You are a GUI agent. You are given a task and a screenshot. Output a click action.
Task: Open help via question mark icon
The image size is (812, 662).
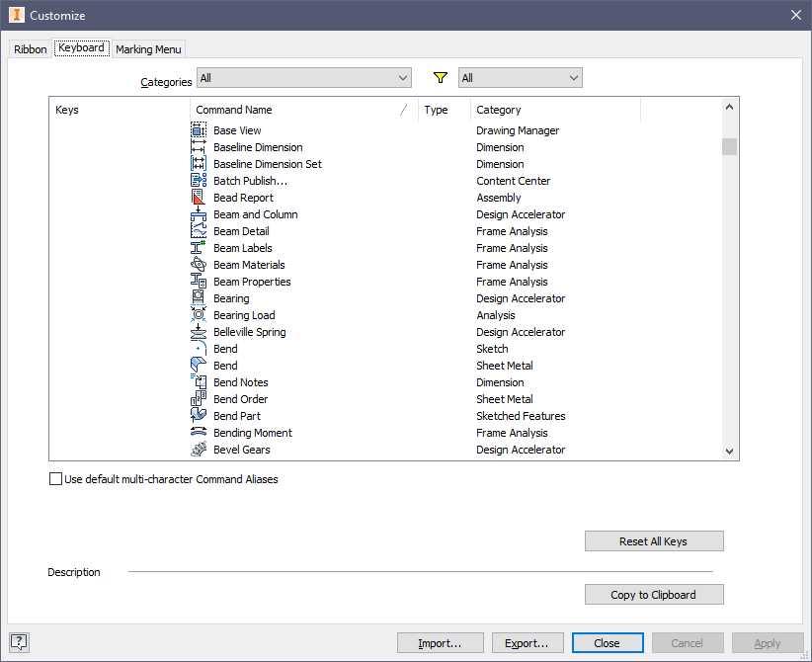19,642
